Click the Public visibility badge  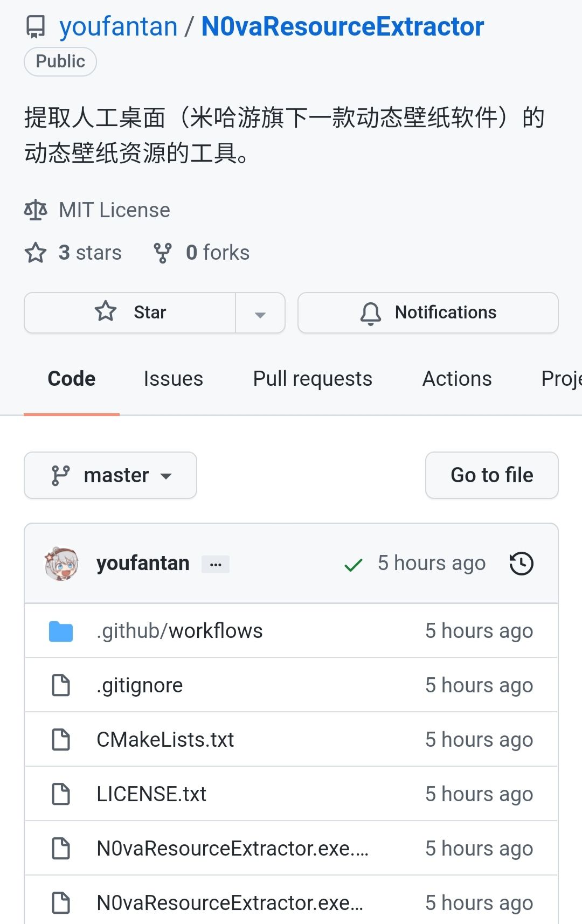[60, 61]
